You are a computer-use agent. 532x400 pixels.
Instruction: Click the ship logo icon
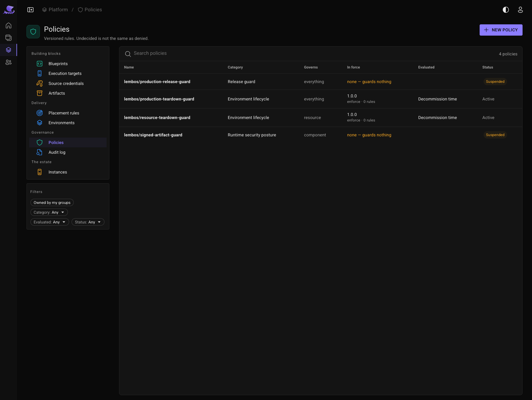click(x=9, y=10)
